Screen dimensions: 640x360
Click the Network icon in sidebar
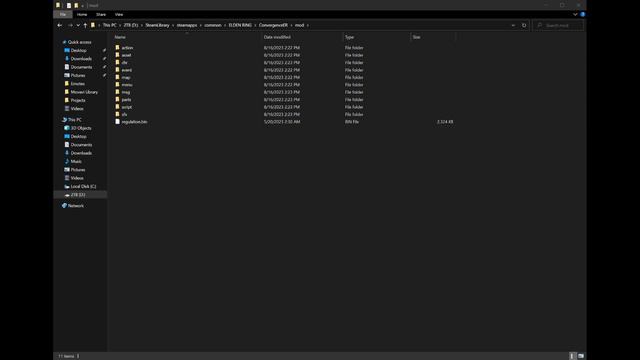pos(64,206)
